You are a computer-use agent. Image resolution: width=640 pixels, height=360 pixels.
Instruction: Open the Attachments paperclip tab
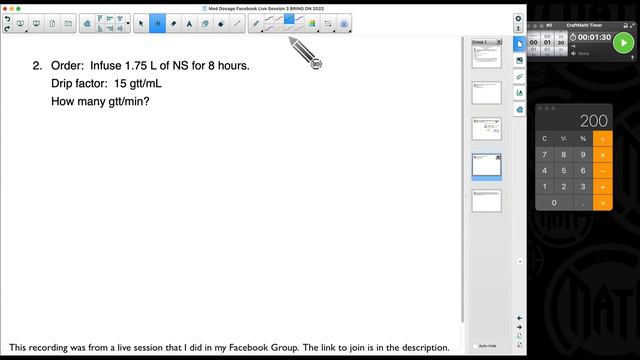pyautogui.click(x=519, y=77)
